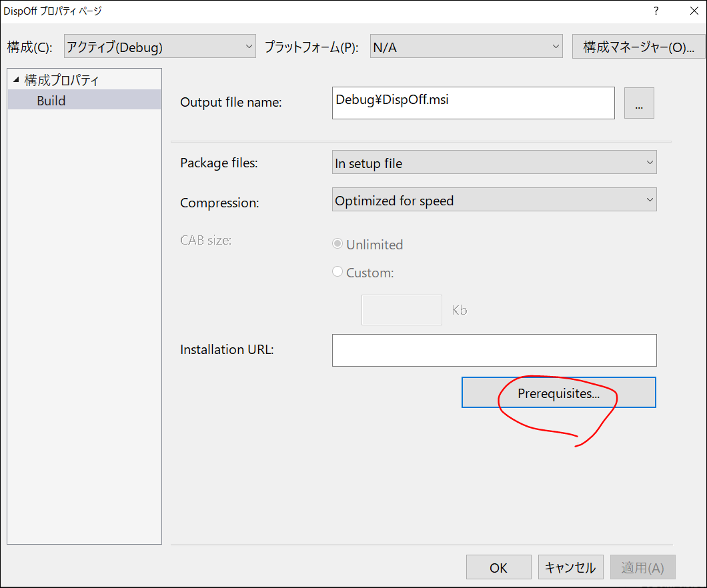Click the 構成マネージャー button
Screen dimensions: 707x588
coord(638,47)
